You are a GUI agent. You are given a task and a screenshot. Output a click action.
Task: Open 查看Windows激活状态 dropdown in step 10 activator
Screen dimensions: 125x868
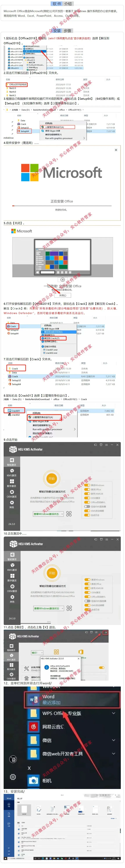[48, 608]
